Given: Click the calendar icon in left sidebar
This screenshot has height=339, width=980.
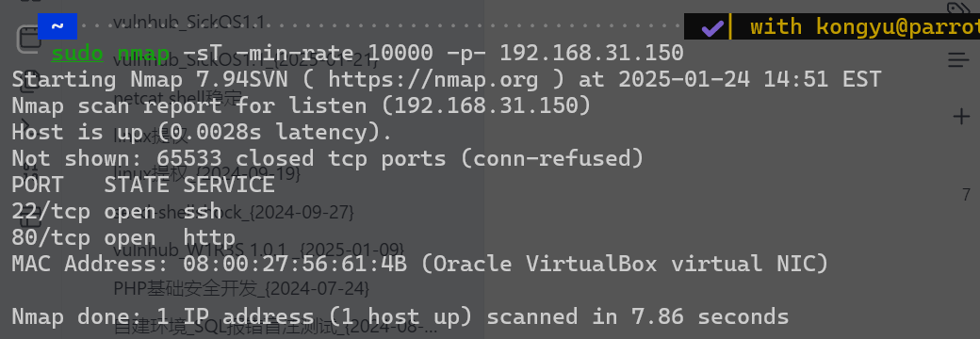Looking at the screenshot, I should pyautogui.click(x=28, y=39).
